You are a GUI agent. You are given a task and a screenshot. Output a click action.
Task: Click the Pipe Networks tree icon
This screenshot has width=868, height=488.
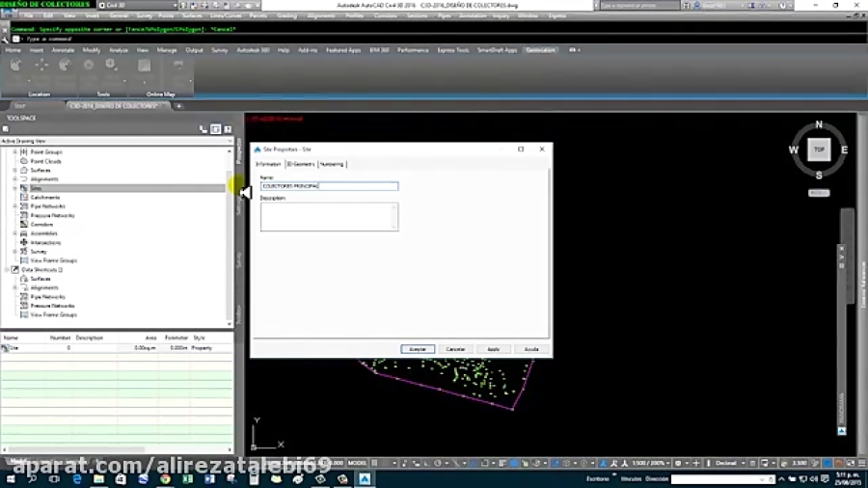[24, 206]
